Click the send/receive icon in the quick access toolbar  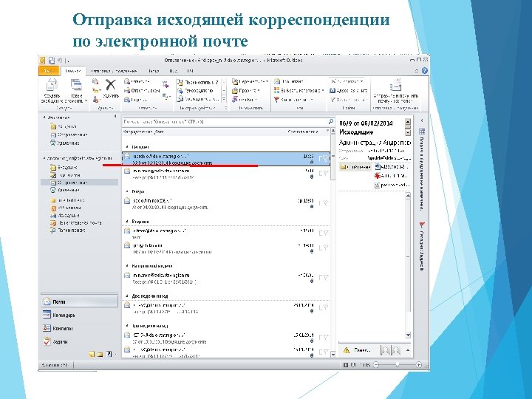tap(52, 61)
